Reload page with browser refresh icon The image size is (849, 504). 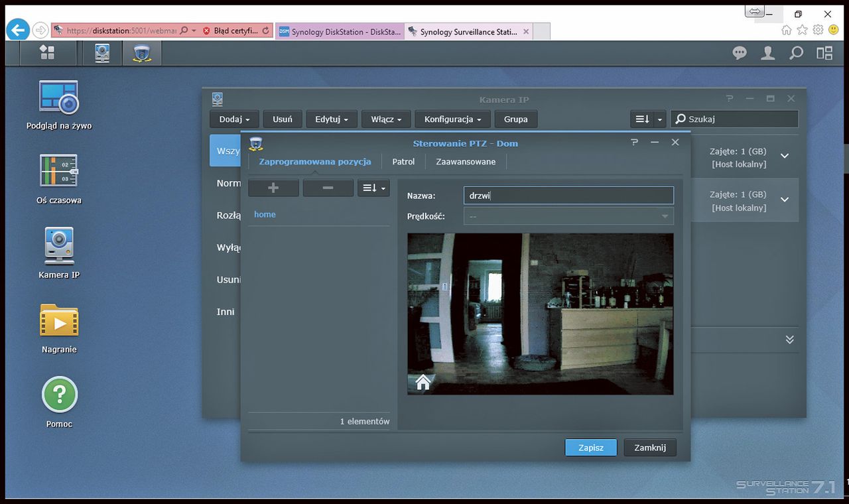(266, 31)
